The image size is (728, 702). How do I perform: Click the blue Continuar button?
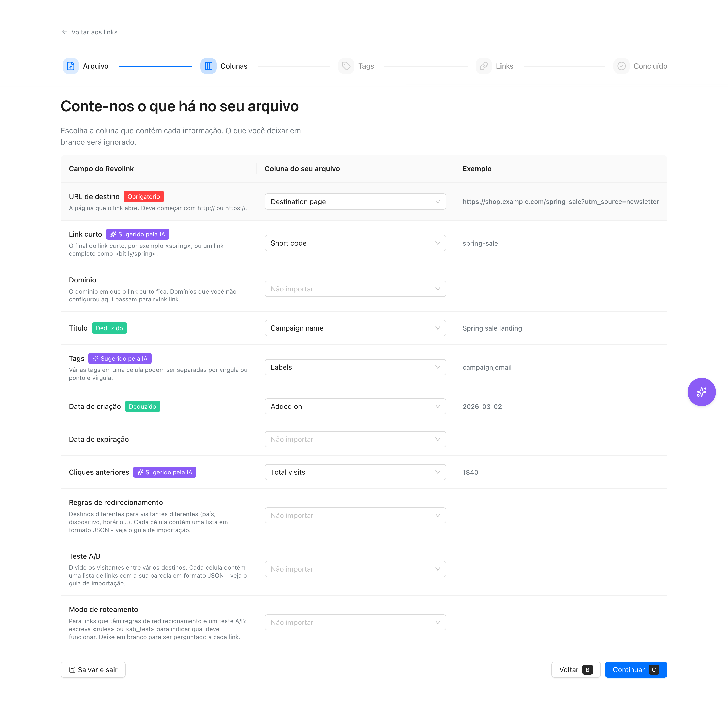(635, 670)
